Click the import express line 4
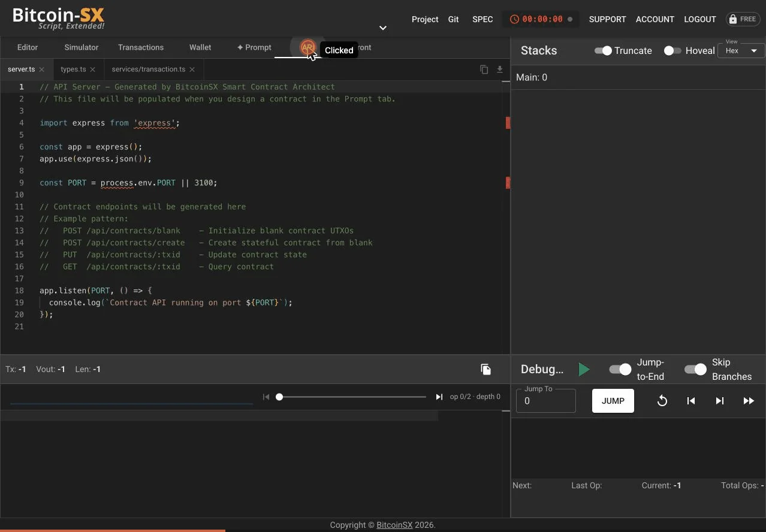 click(x=110, y=123)
